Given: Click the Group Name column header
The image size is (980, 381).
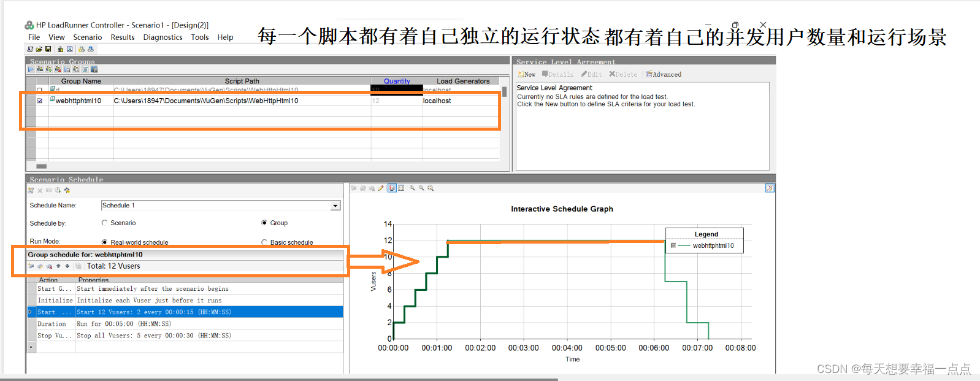Looking at the screenshot, I should [x=81, y=81].
